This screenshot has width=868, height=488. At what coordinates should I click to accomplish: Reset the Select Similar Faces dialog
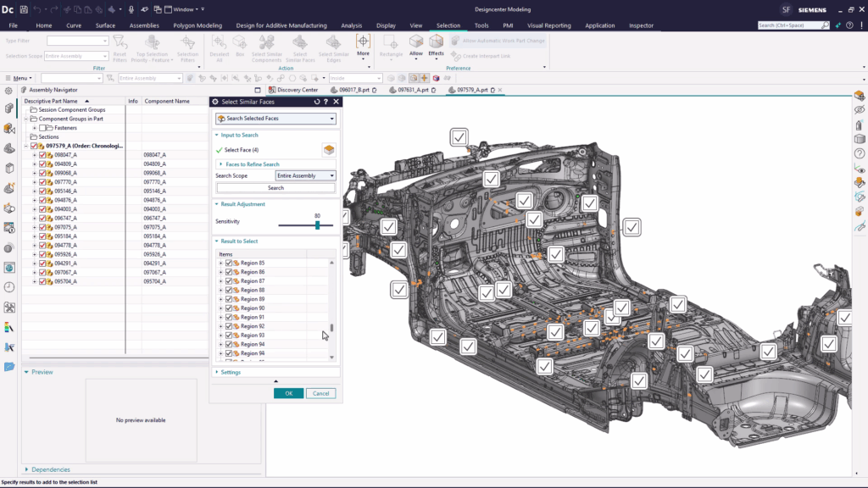pyautogui.click(x=316, y=102)
